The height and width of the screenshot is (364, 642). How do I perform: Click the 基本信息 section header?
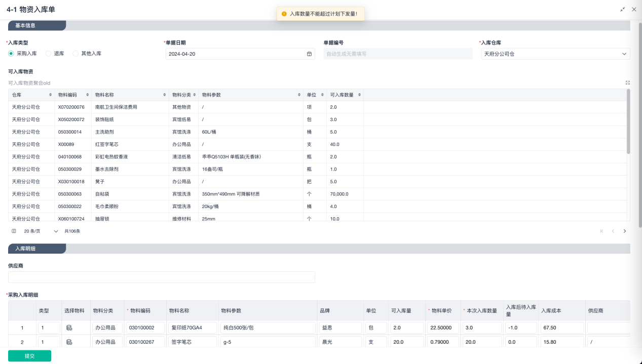pyautogui.click(x=36, y=25)
